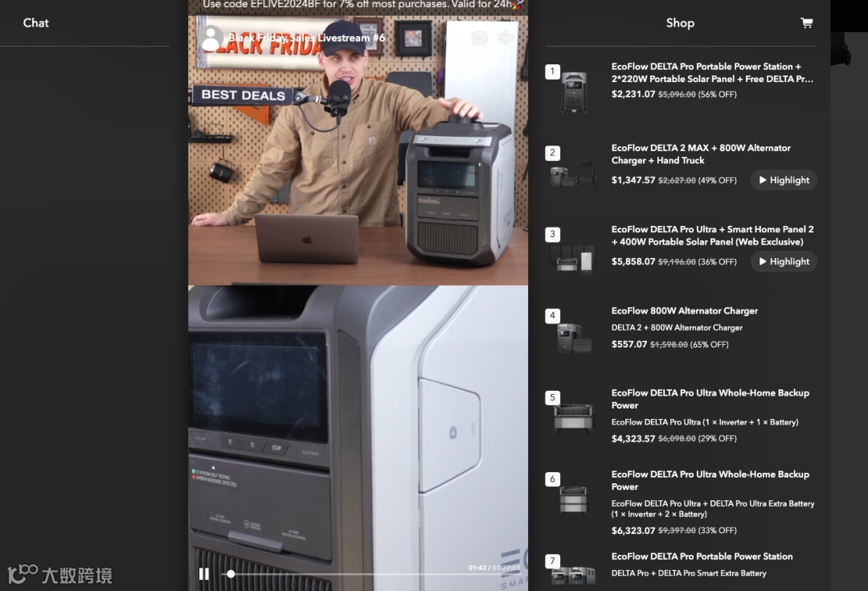The height and width of the screenshot is (591, 868).
Task: Select product 2 thumbnail with hand truck
Action: (574, 174)
